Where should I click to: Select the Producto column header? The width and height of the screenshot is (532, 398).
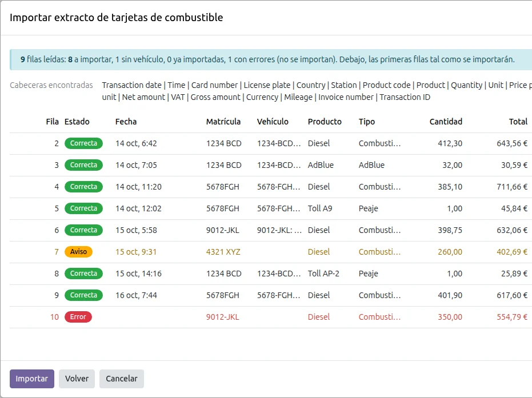(x=325, y=122)
